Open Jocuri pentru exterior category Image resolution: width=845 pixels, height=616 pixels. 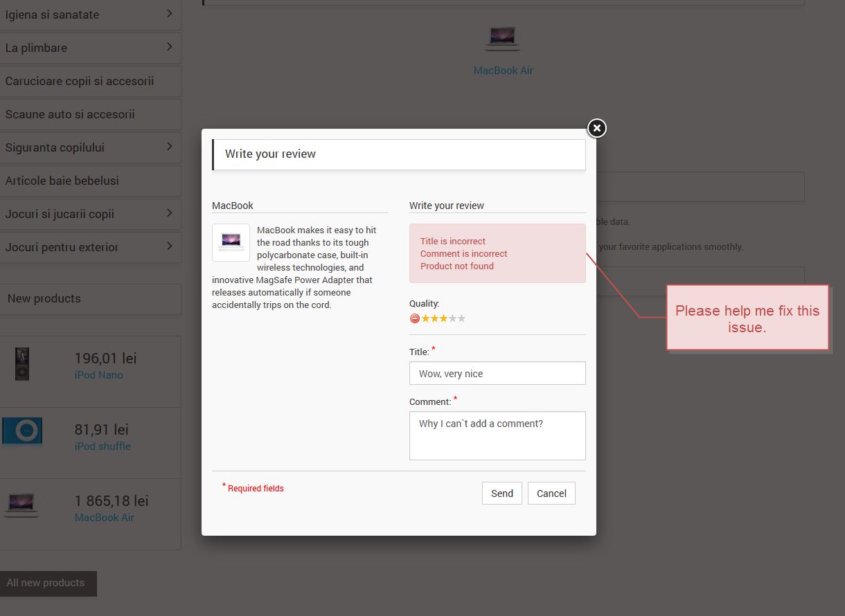tap(62, 247)
